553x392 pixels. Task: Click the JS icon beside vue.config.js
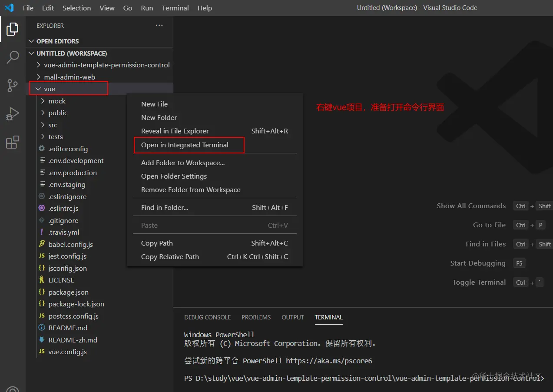click(x=42, y=352)
